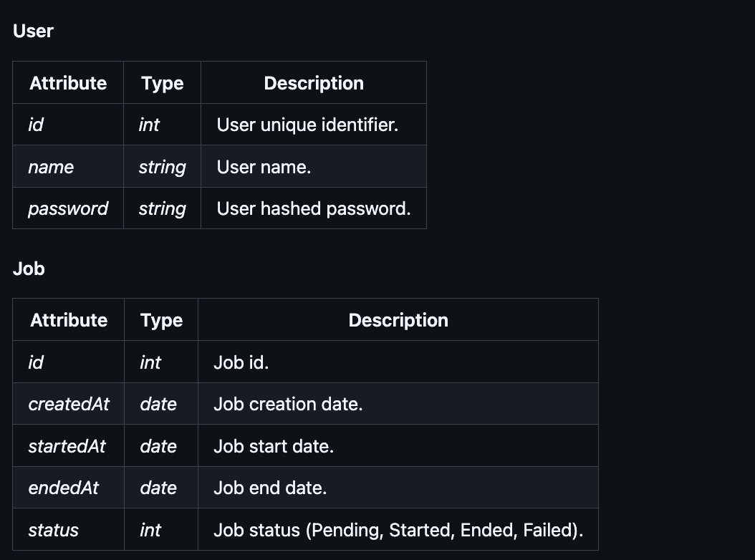Click the "Job end date." description
This screenshot has height=560, width=755.
point(270,488)
